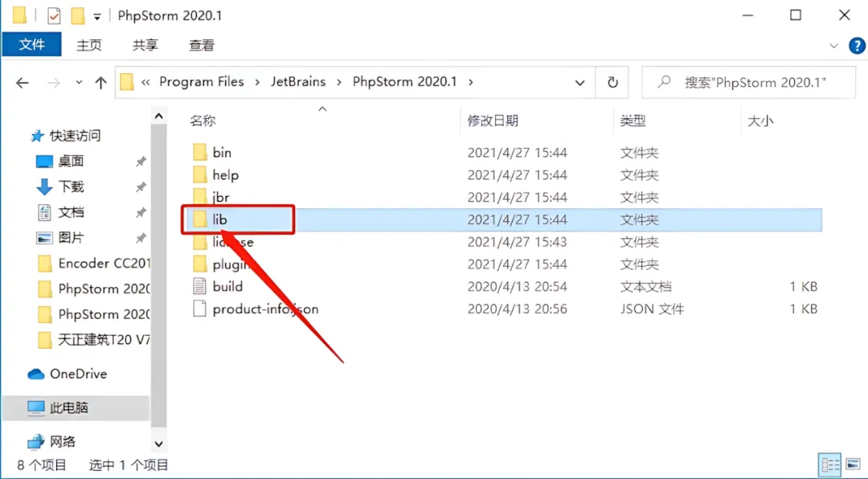Unpin 图片 via its pin icon
Image resolution: width=868 pixels, height=479 pixels.
141,238
